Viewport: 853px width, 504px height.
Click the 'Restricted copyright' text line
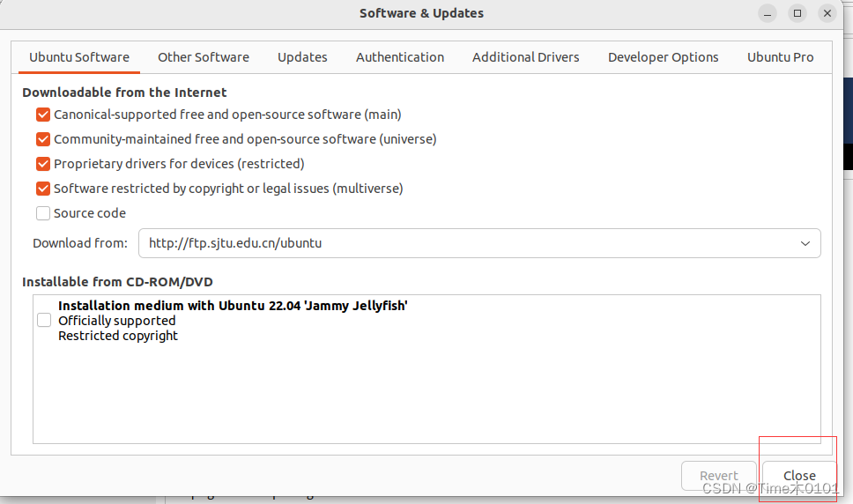tap(118, 336)
